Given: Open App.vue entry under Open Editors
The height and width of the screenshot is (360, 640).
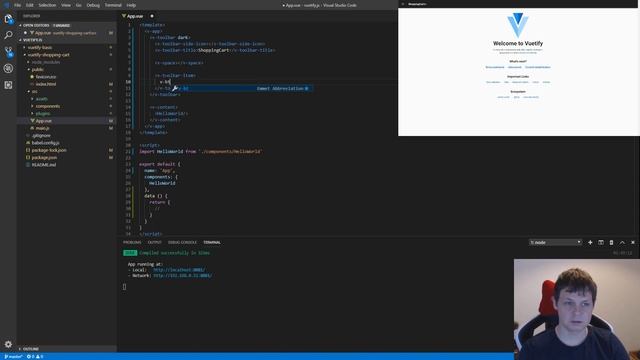Looking at the screenshot, I should [65, 33].
